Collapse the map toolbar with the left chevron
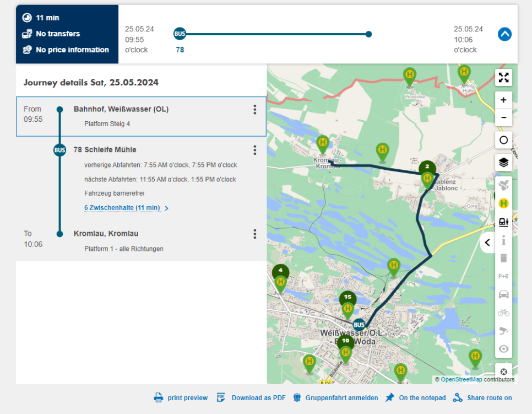This screenshot has width=532, height=414. [487, 243]
